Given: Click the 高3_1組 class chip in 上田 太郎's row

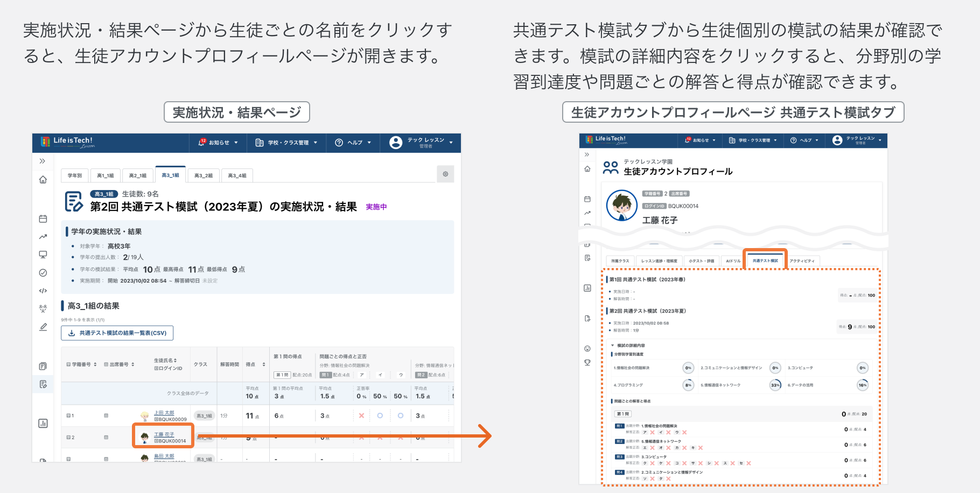Looking at the screenshot, I should (204, 415).
